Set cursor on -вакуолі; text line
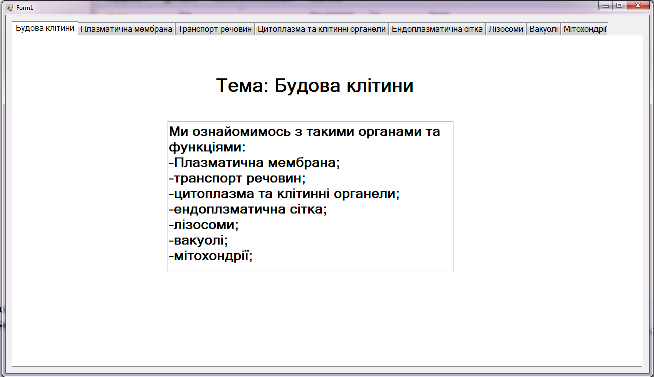Image resolution: width=654 pixels, height=377 pixels. [x=199, y=241]
